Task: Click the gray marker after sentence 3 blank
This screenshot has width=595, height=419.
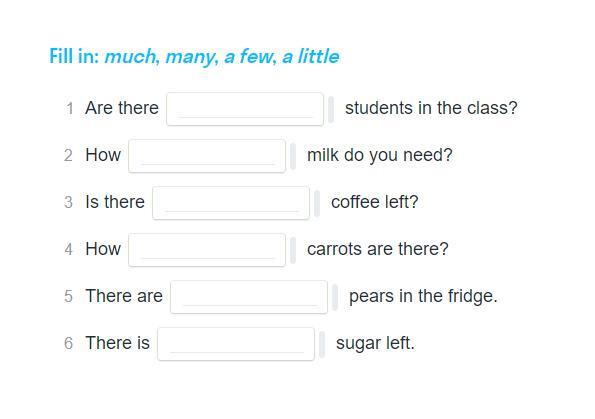Action: [317, 203]
